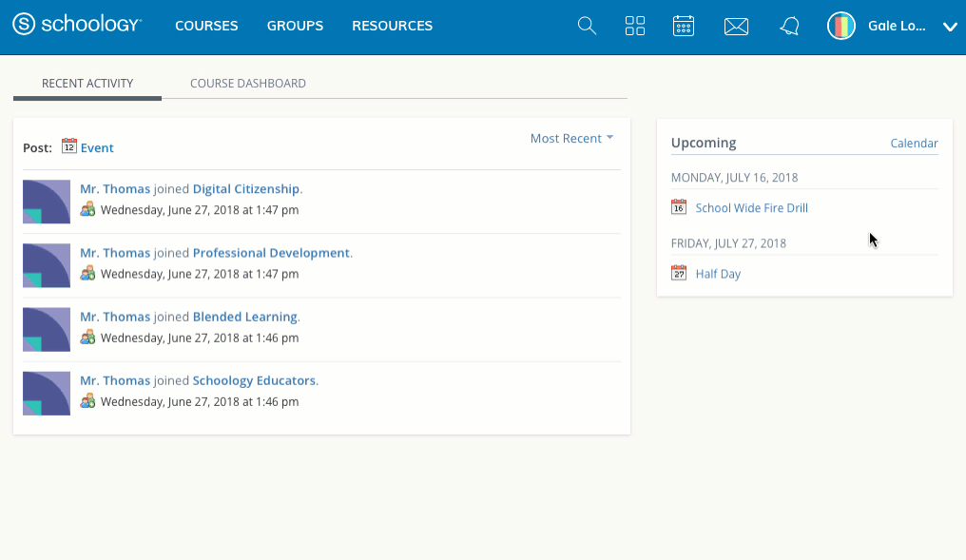Viewport: 966px width, 560px height.
Task: Click the Event calendar icon next to Post
Action: pyautogui.click(x=69, y=146)
